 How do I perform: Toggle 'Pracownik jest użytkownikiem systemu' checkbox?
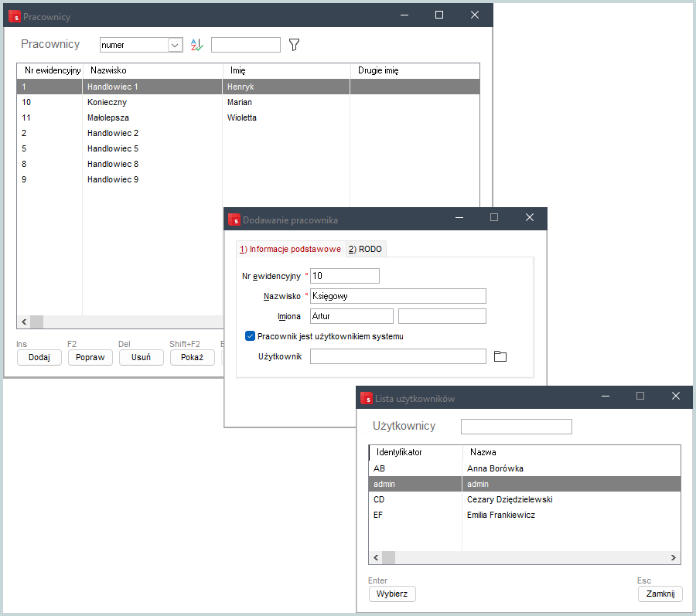coord(250,335)
